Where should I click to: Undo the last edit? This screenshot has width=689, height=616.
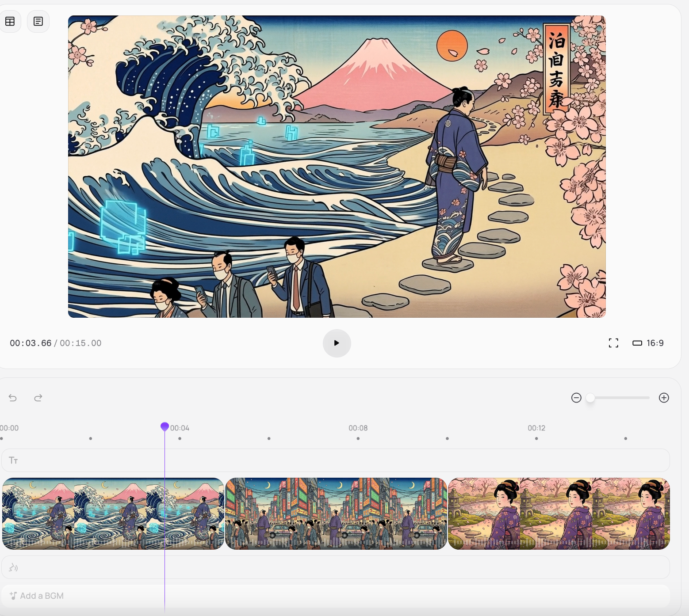click(x=13, y=398)
